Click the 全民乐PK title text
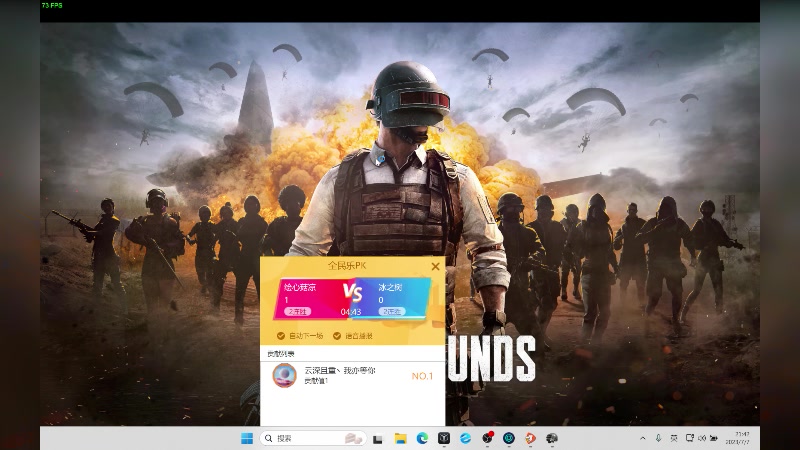The image size is (800, 450). [x=347, y=266]
